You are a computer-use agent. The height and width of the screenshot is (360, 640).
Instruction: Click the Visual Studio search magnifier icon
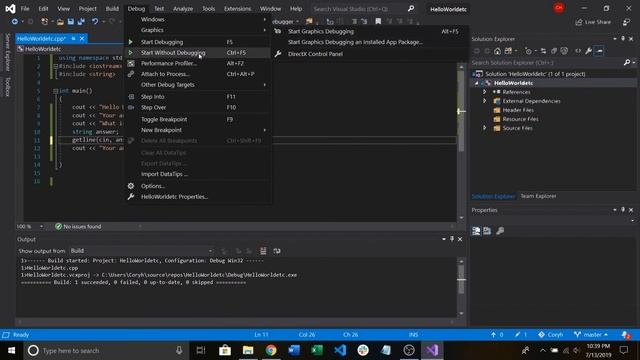coord(411,9)
